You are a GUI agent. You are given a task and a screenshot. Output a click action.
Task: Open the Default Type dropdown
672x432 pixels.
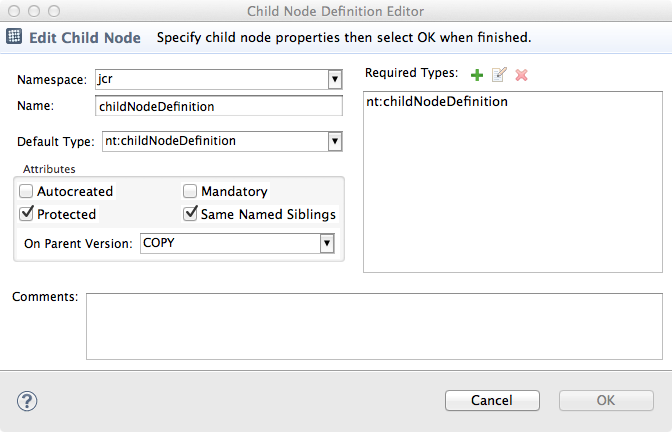pyautogui.click(x=334, y=141)
